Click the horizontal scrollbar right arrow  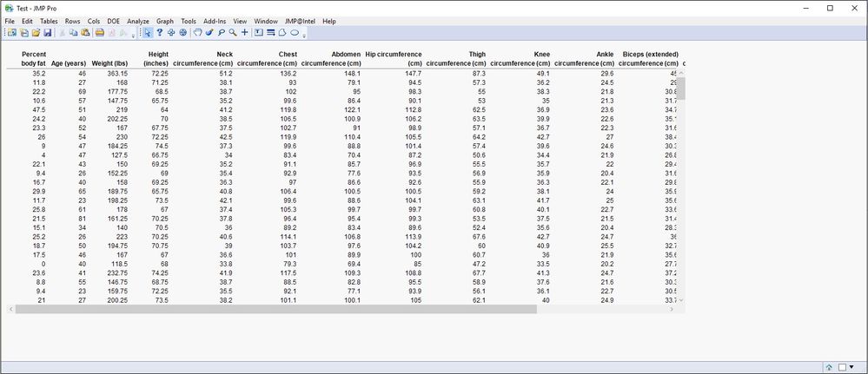click(x=672, y=309)
